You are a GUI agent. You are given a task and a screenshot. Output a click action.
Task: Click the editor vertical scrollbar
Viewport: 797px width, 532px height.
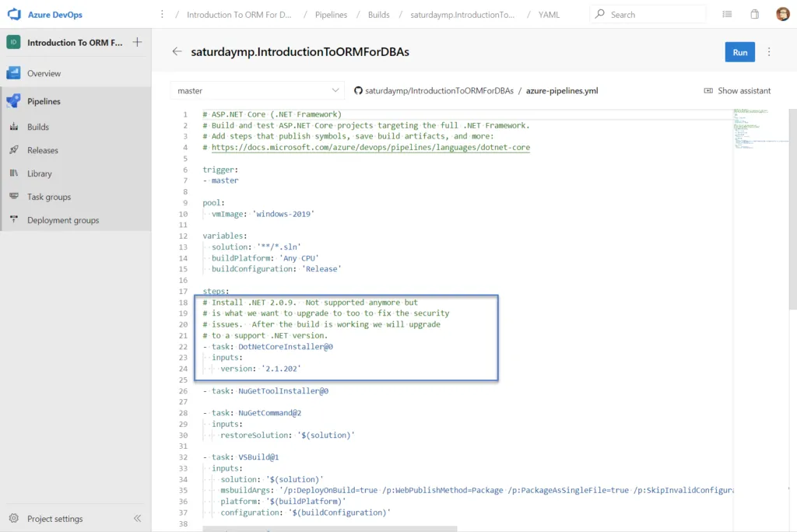[x=792, y=208]
